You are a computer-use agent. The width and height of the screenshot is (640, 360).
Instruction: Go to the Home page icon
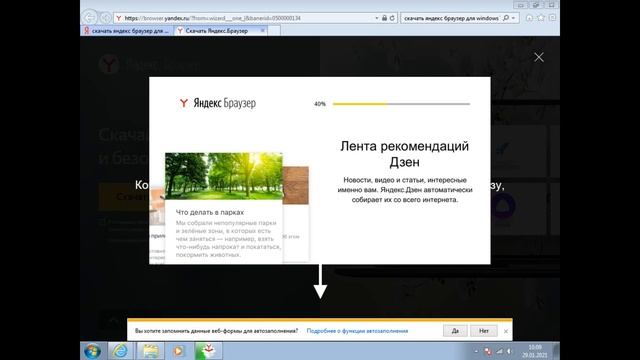click(x=529, y=18)
